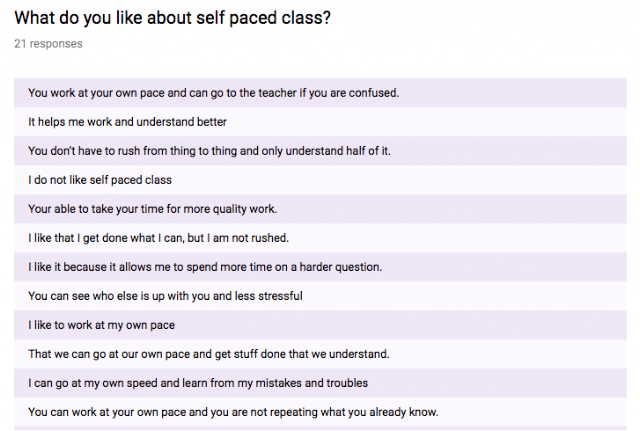Click the response about not repeating what you already know
This screenshot has width=640, height=431.
233,412
